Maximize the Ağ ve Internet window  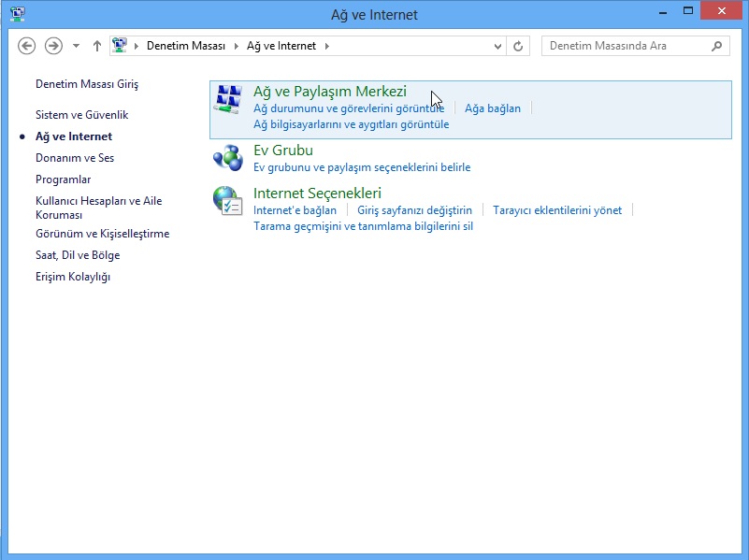pos(688,11)
